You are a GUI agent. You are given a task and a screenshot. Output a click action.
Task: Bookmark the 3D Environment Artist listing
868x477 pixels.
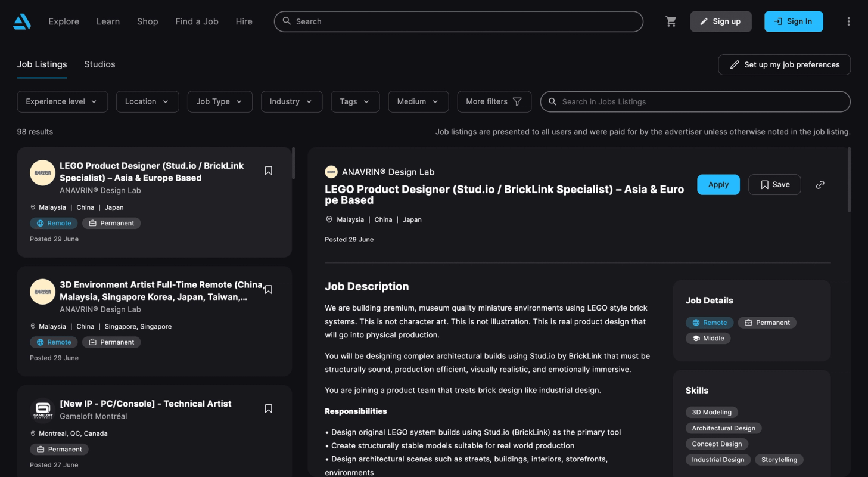[x=268, y=290]
